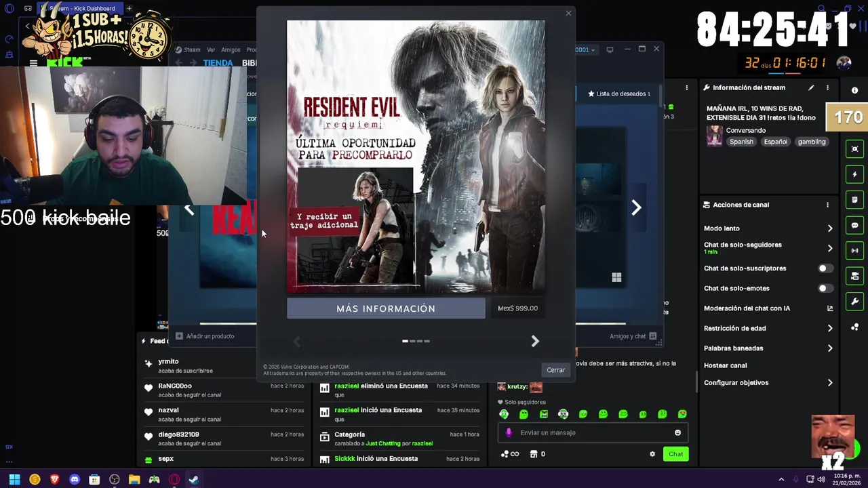
Task: Select the Mex$ 999.00 price label
Action: coord(517,308)
